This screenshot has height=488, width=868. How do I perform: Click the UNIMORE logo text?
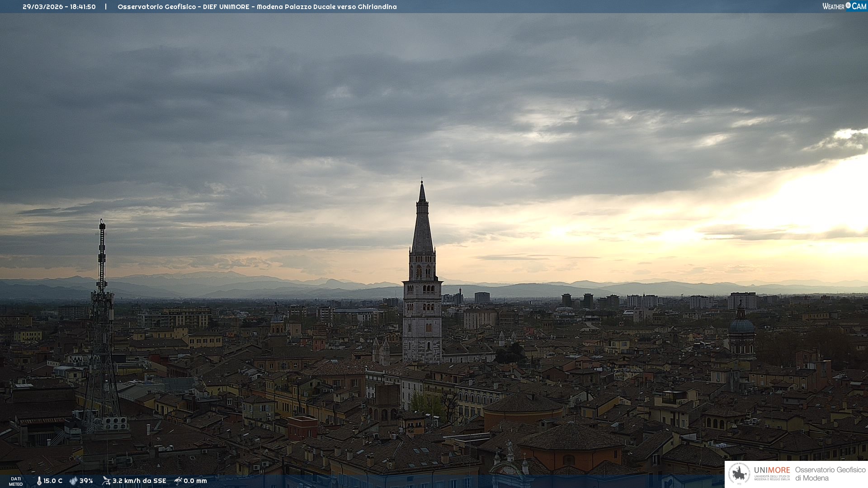(x=772, y=470)
